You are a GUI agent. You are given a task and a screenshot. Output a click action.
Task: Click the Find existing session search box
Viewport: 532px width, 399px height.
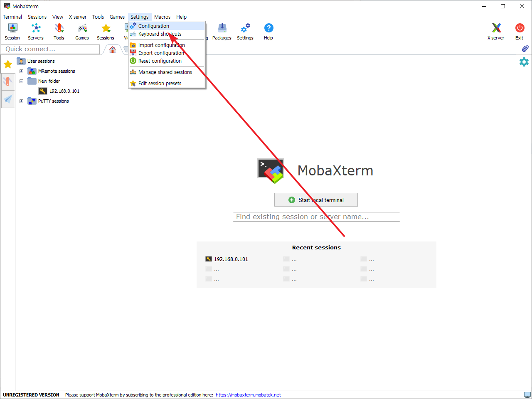pyautogui.click(x=316, y=217)
